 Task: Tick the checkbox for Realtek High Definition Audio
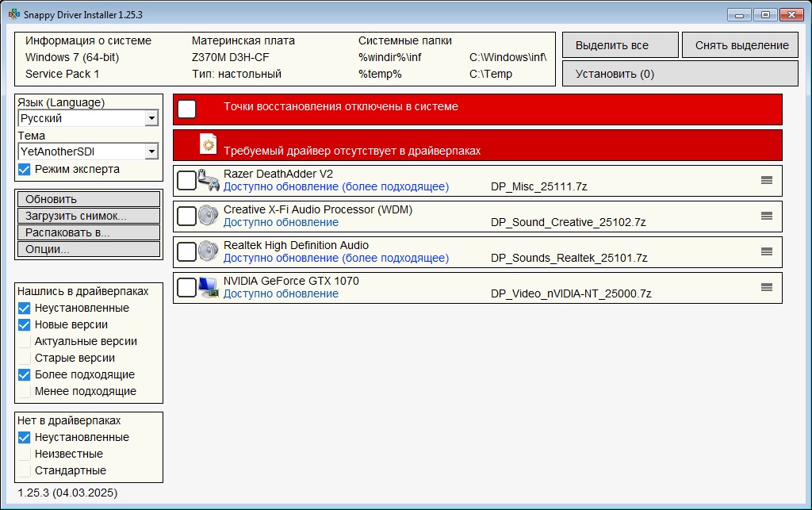click(186, 251)
